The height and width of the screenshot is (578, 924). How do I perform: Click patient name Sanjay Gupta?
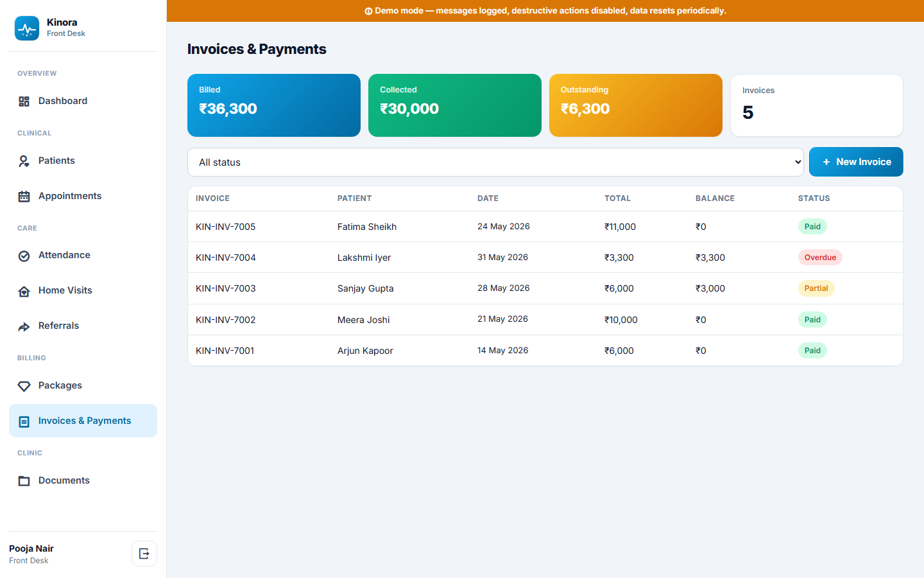[366, 288]
